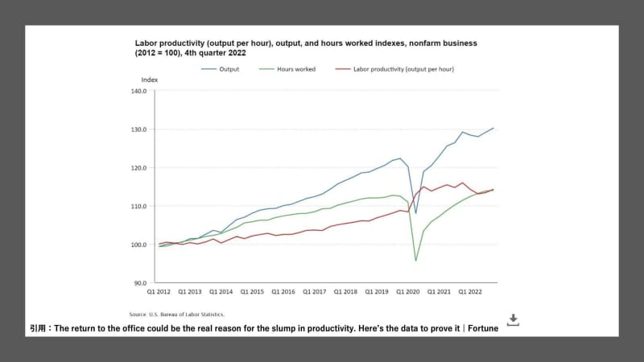The width and height of the screenshot is (644, 362).
Task: Click the Q1 2022 x-axis label
Action: click(x=469, y=292)
